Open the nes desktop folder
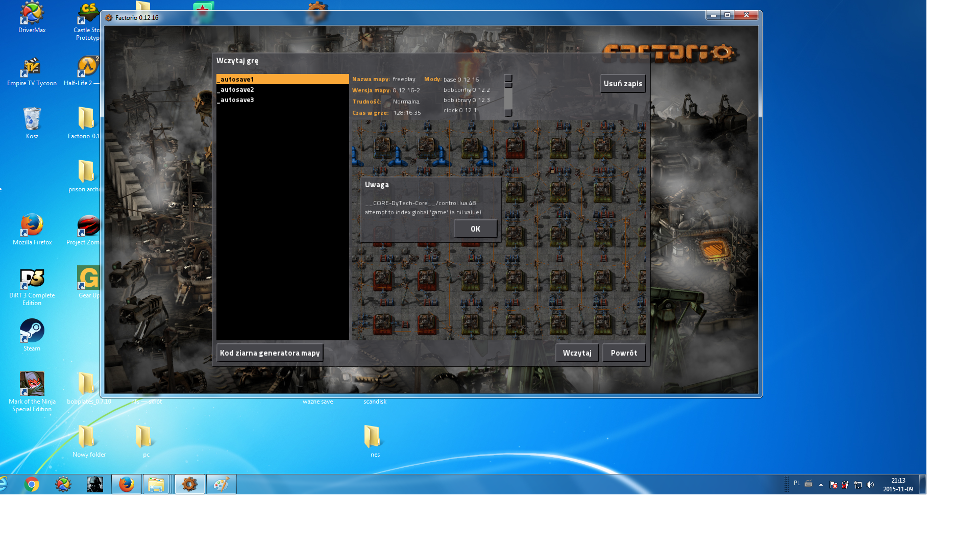Image resolution: width=980 pixels, height=551 pixels. coord(374,441)
